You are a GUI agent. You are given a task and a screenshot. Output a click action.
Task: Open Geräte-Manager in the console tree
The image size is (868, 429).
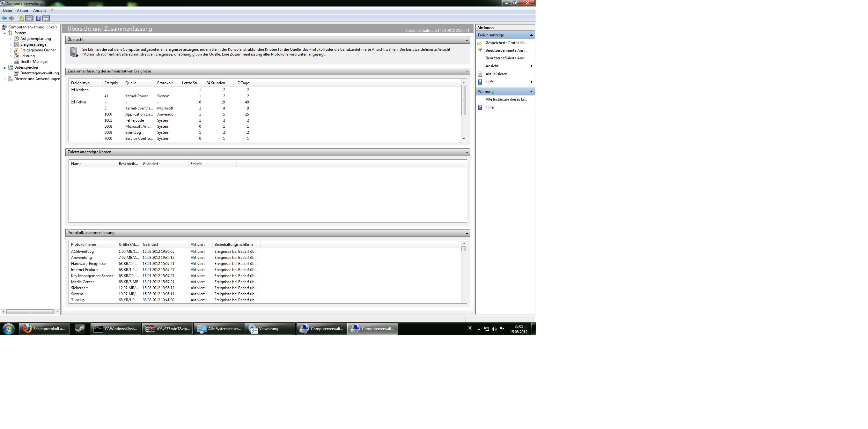click(x=34, y=62)
